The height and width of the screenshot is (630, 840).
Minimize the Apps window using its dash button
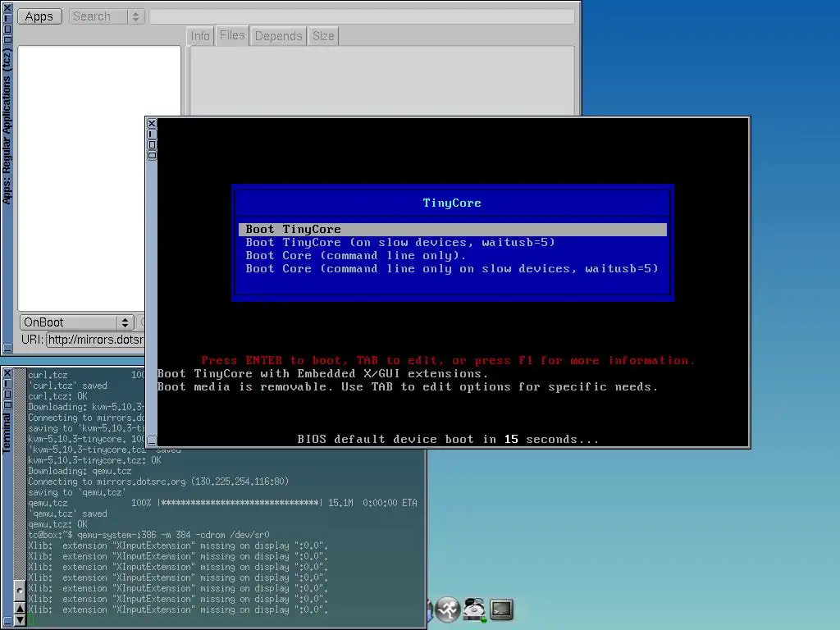(7, 18)
